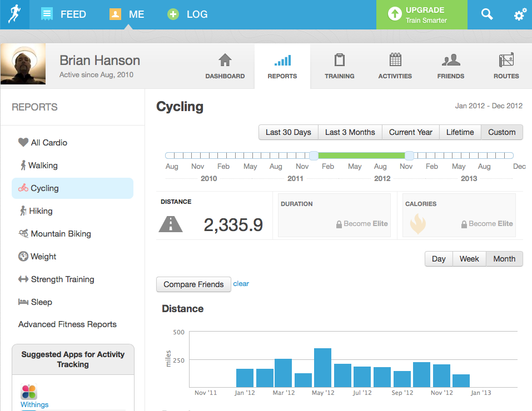Select the Lifetime date range
This screenshot has height=411, width=532.
coord(460,132)
